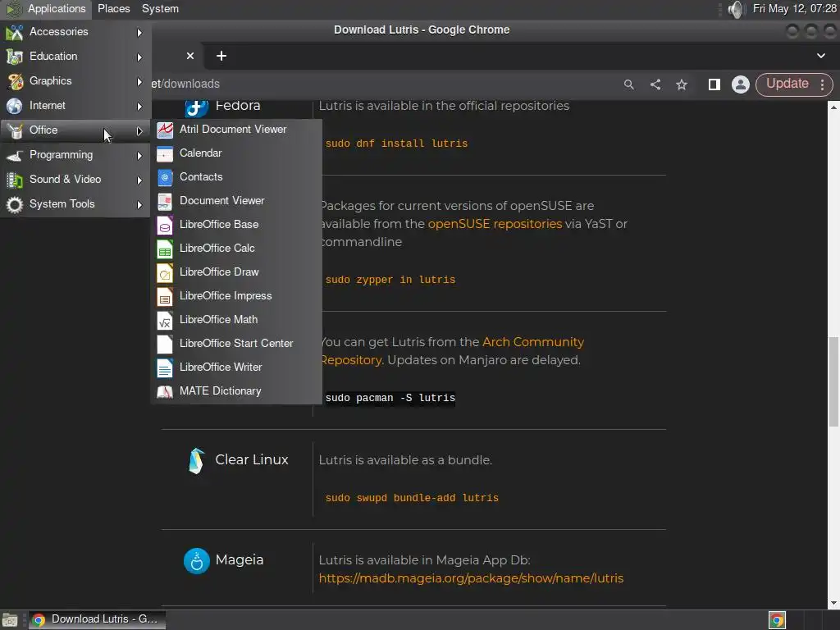
Task: Expand the Chrome tab search chevron
Action: (820, 56)
